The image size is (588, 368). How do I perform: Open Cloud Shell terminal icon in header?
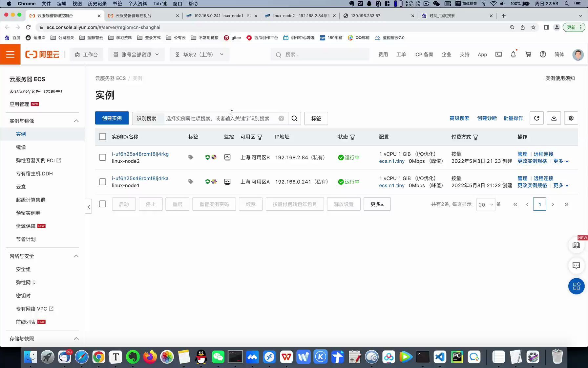point(498,55)
